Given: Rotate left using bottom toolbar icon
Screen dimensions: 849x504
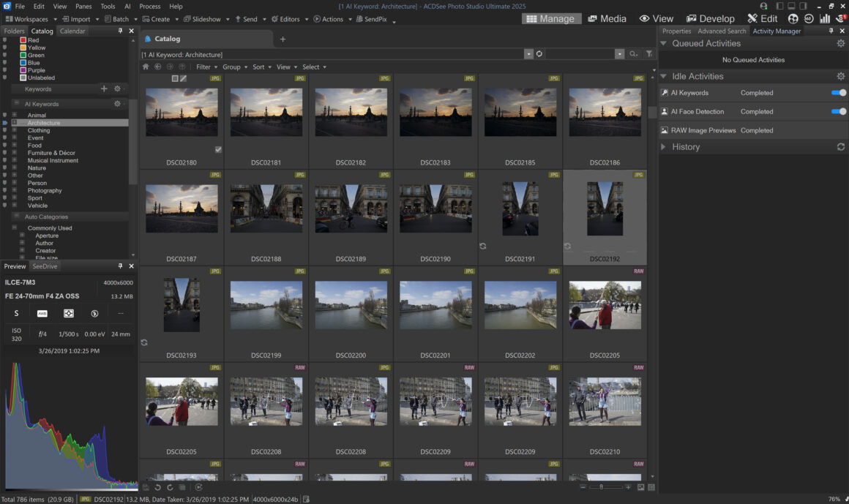Looking at the screenshot, I should 157,487.
